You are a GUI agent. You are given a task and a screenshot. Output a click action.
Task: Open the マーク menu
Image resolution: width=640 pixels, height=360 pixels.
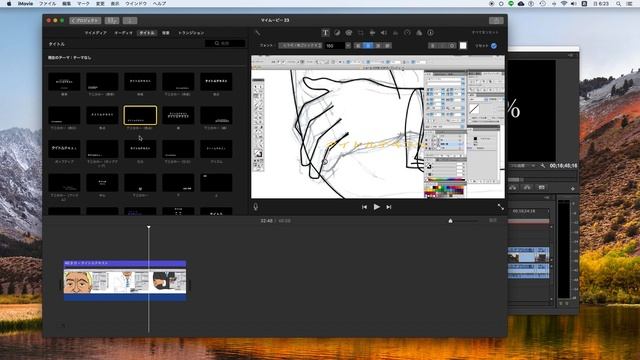click(x=83, y=3)
